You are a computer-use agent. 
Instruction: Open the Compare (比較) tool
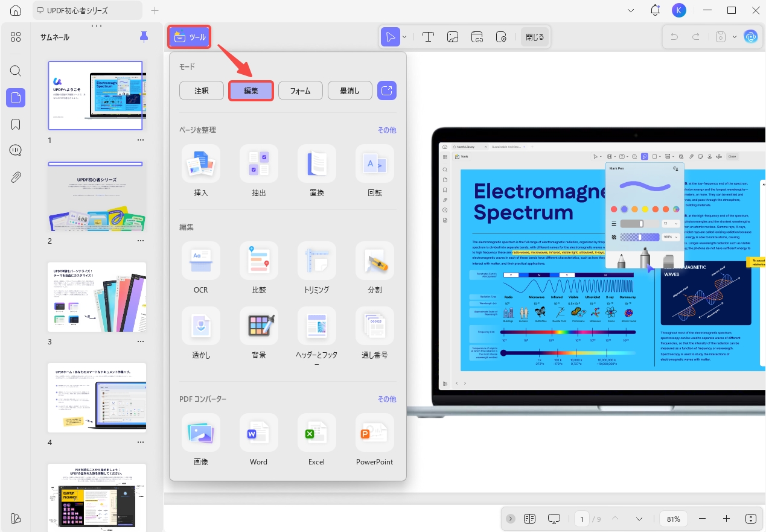(258, 261)
